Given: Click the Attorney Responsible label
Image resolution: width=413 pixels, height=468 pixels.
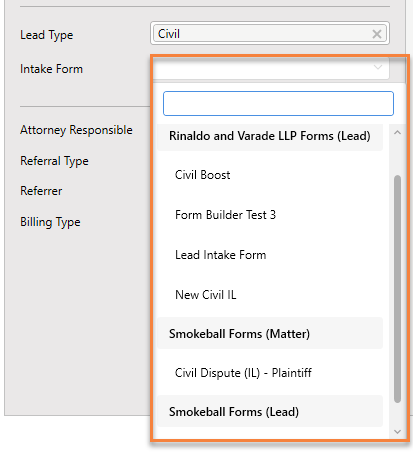Looking at the screenshot, I should click(x=76, y=130).
